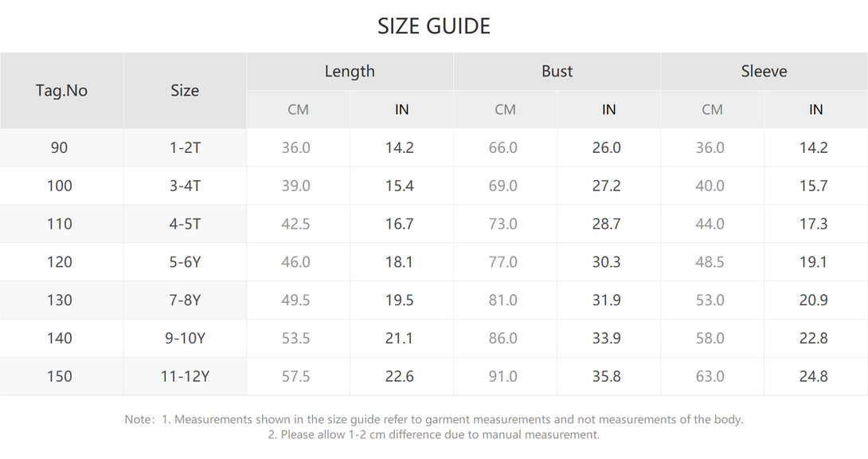This screenshot has height=459, width=868.
Task: Select the 7-8Y size cell
Action: [x=184, y=300]
